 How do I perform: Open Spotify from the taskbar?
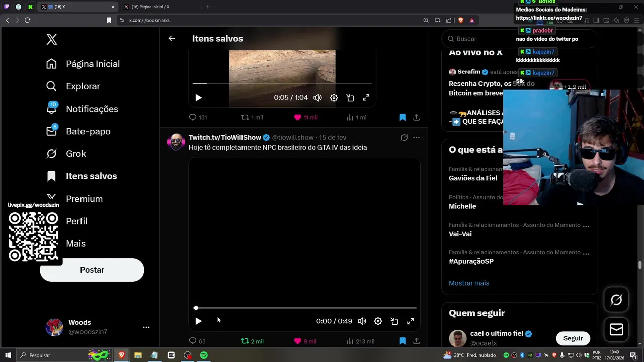pos(204,355)
